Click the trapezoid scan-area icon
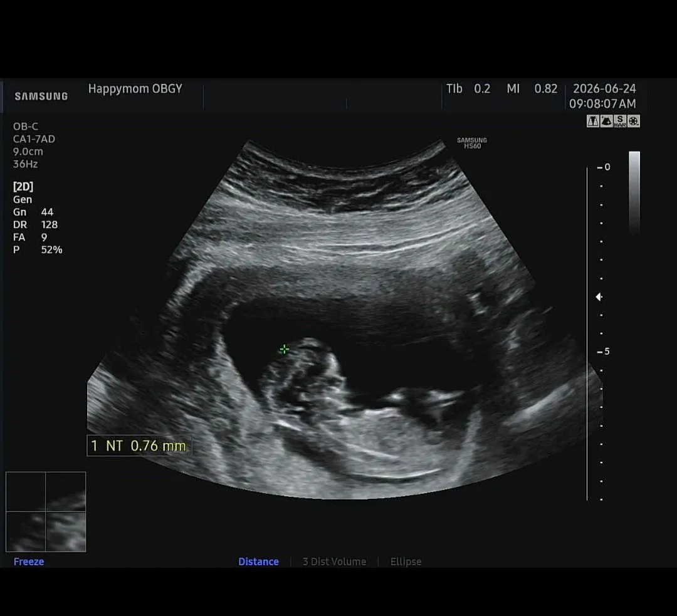The image size is (677, 616). [x=593, y=122]
